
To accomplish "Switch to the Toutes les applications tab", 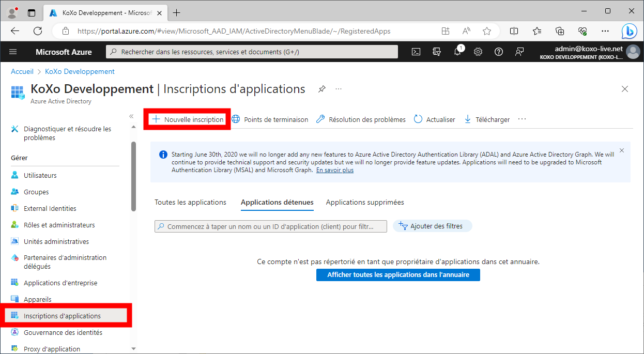I will pyautogui.click(x=190, y=202).
